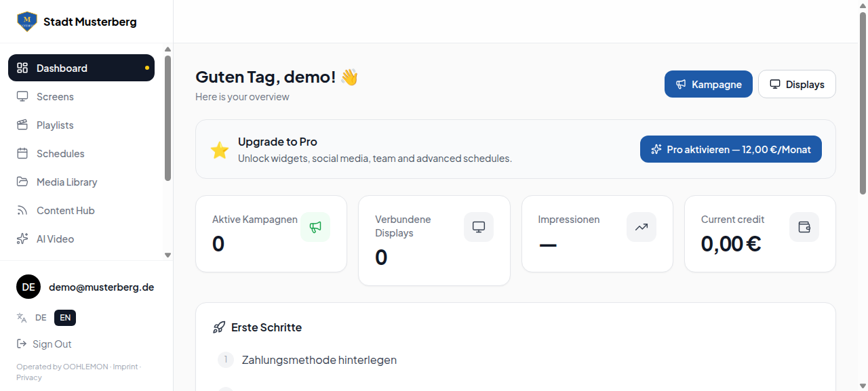Click the Displays button

(797, 84)
